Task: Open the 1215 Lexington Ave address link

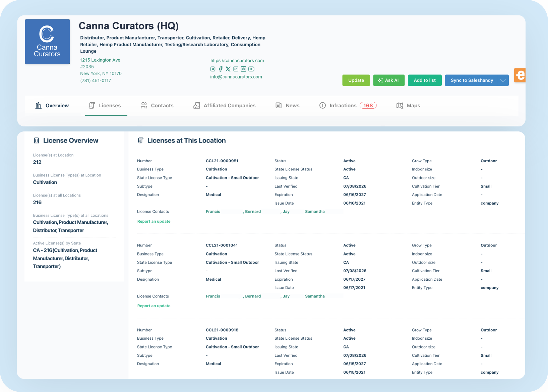Action: click(100, 60)
